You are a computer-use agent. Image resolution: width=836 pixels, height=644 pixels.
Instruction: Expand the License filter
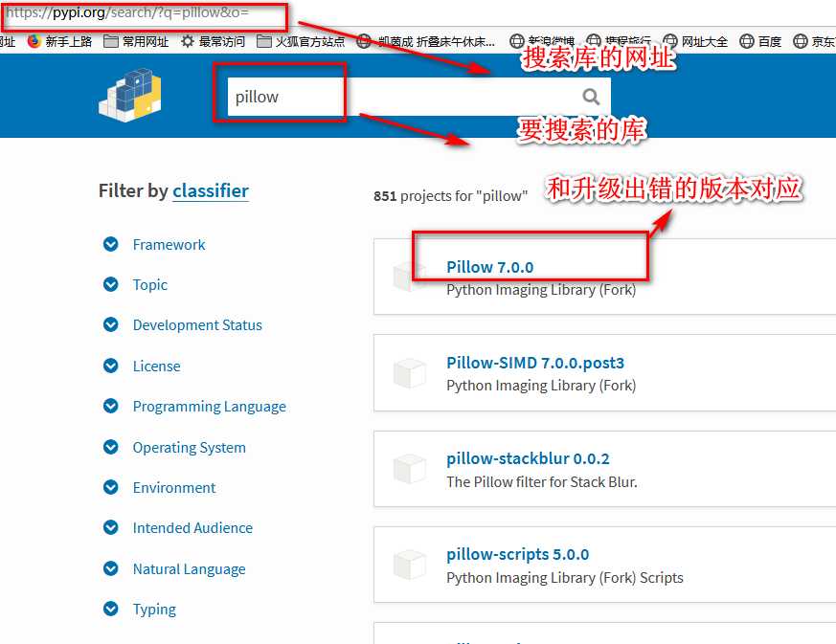coord(142,366)
